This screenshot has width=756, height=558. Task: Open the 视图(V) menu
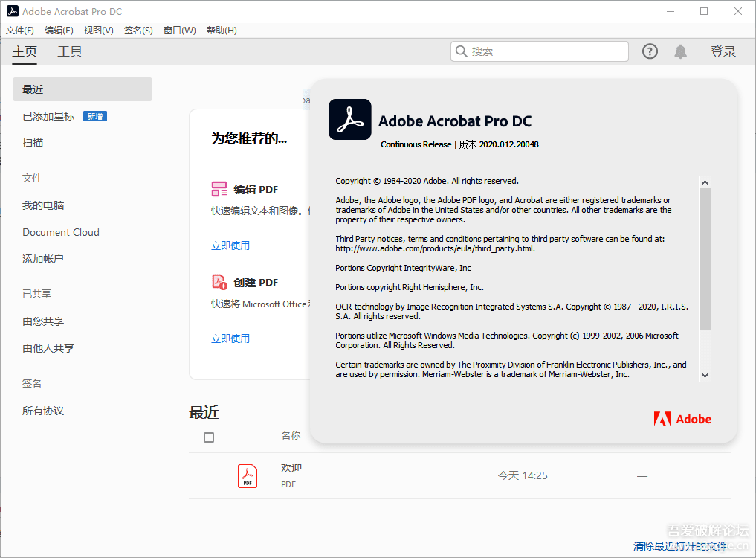98,31
